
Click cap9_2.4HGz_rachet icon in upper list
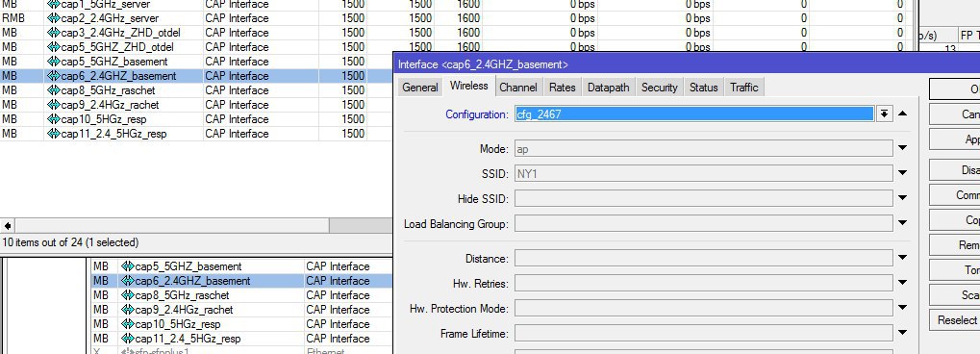(54, 105)
